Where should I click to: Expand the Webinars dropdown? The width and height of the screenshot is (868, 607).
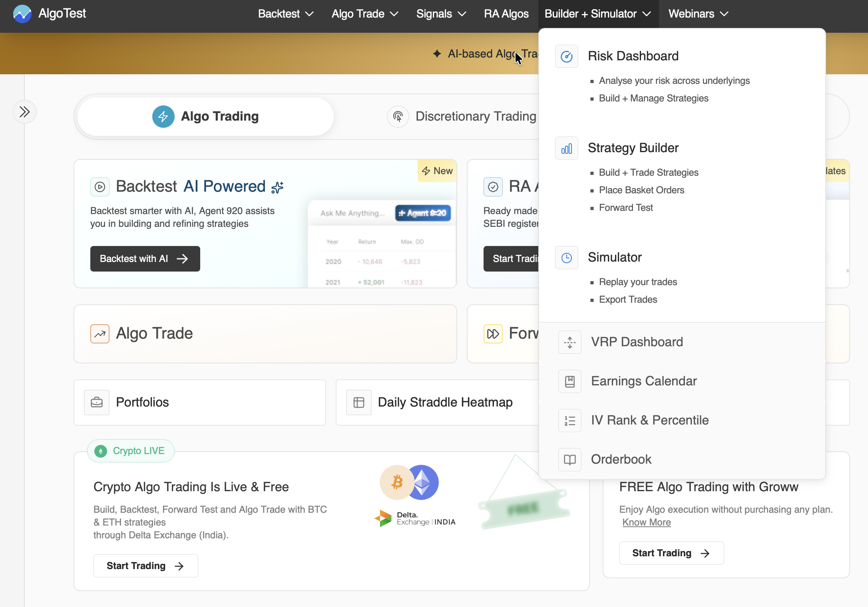[x=698, y=14]
